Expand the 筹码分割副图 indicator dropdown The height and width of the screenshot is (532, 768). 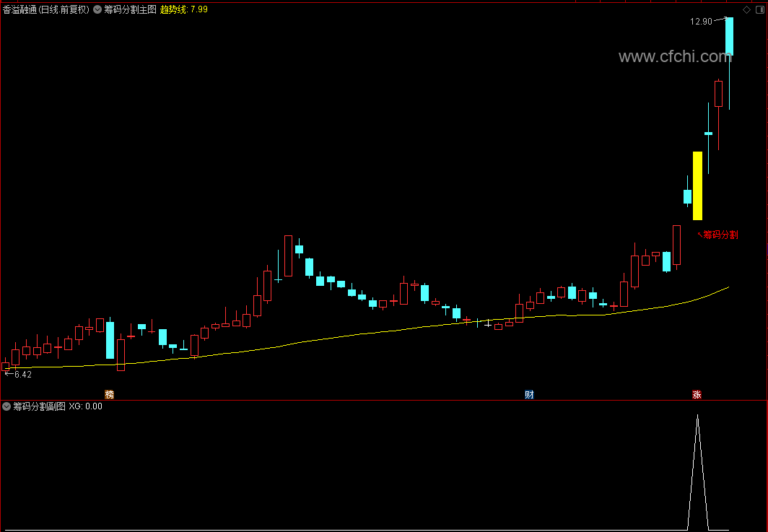click(x=6, y=406)
